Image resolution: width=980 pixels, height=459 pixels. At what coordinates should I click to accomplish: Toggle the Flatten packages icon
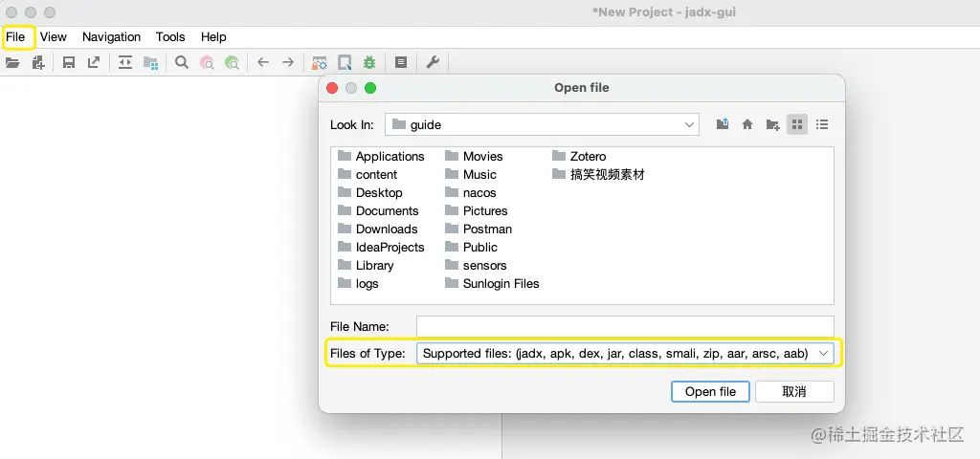[x=150, y=62]
